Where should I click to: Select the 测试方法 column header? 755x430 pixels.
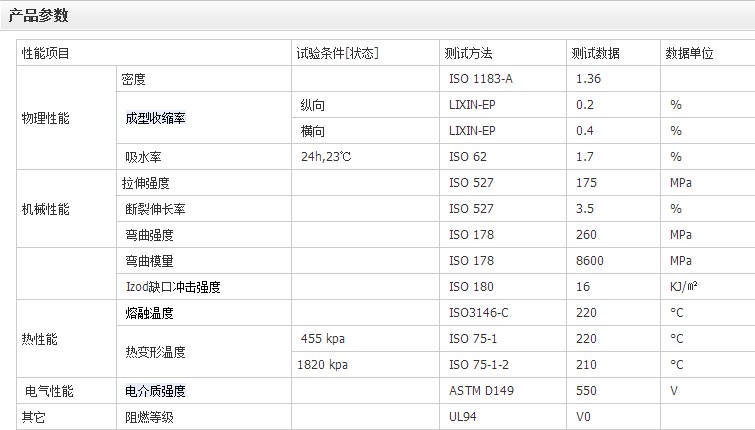(x=468, y=53)
